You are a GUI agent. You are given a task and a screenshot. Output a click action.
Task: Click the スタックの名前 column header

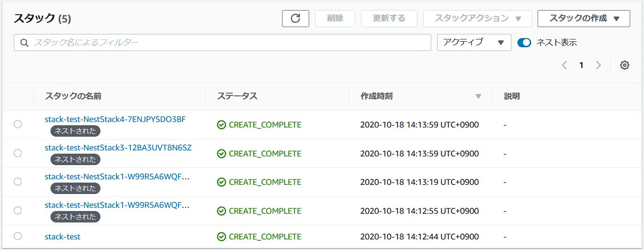73,96
